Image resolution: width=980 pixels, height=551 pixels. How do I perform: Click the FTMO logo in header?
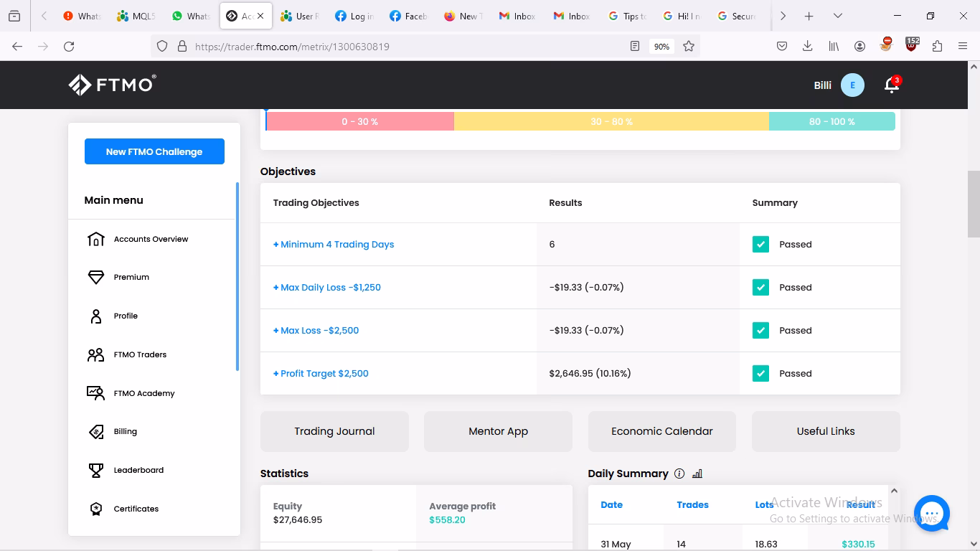[x=112, y=84]
